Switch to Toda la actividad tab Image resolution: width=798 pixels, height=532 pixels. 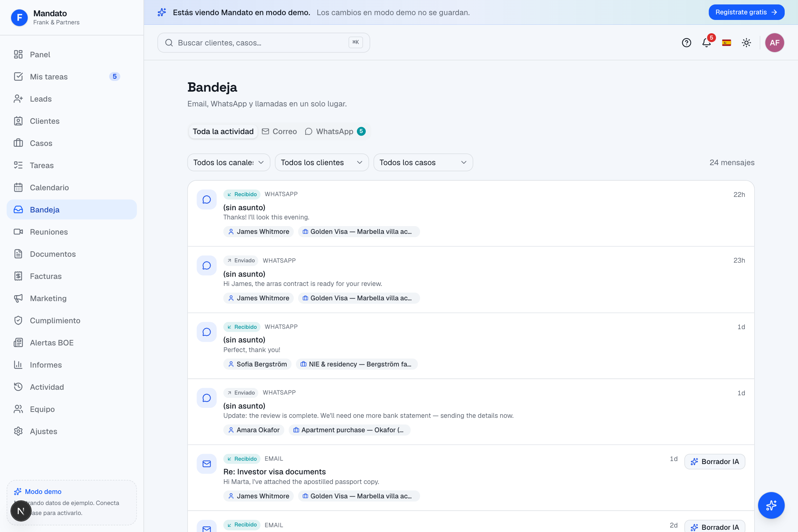coord(223,132)
